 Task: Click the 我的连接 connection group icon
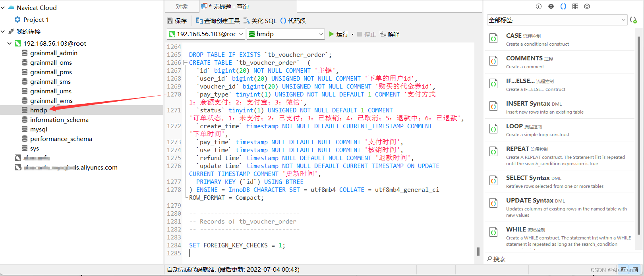pyautogui.click(x=11, y=31)
